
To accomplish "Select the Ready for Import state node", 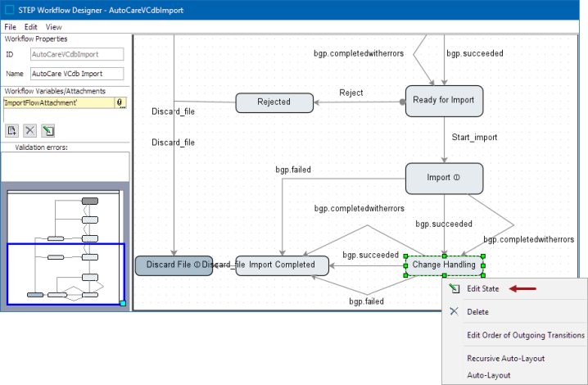I will (444, 101).
